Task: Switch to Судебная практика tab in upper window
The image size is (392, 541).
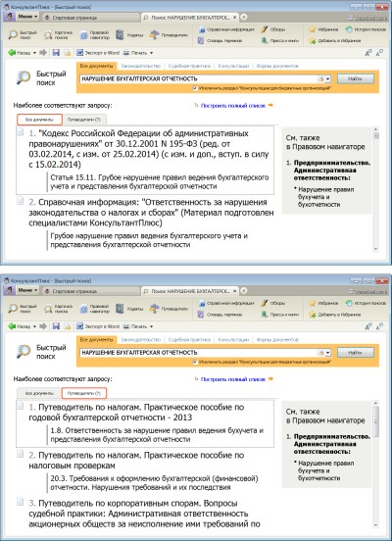Action: click(x=189, y=66)
